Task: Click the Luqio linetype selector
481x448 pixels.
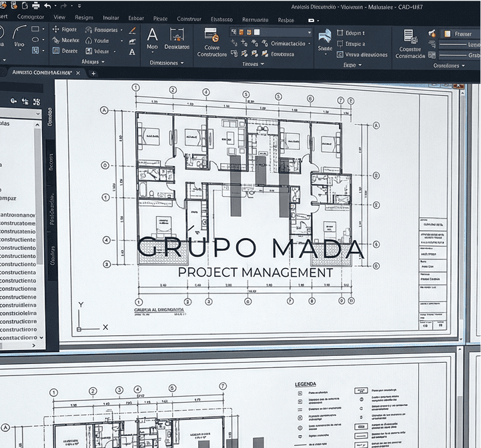Action: [460, 45]
